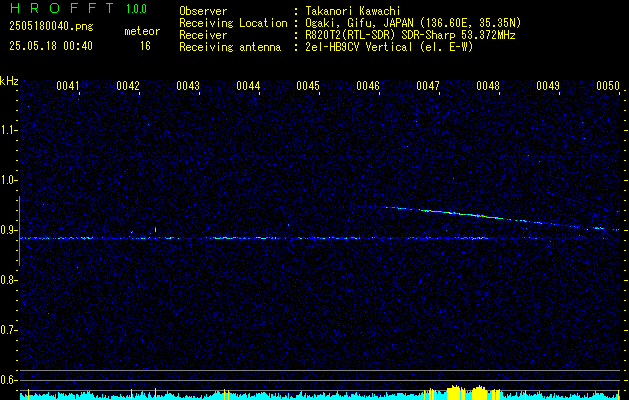Screen dimensions: 629x400
Task: Click the Receiving antenna field label
Action: (230, 47)
